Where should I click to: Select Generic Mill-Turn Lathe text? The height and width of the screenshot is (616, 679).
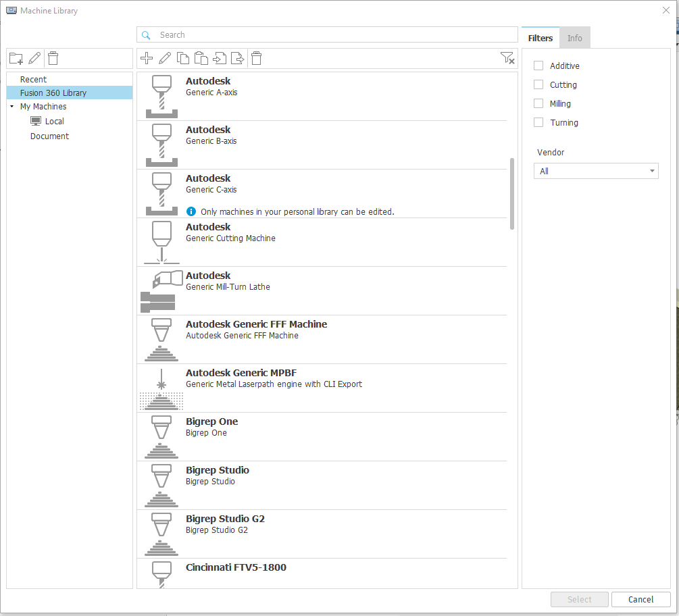[x=228, y=286]
